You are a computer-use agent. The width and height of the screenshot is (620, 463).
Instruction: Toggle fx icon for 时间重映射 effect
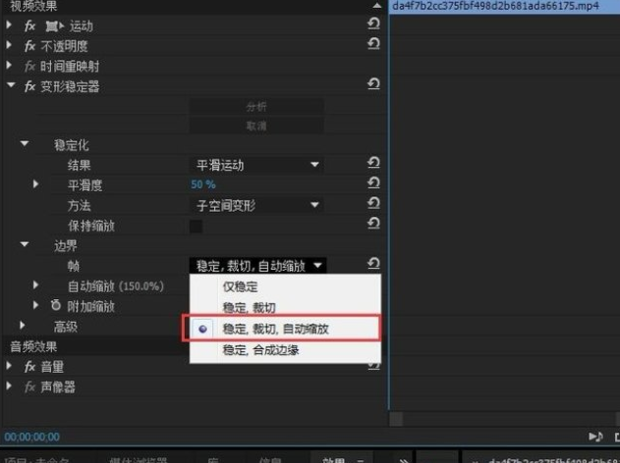[x=30, y=66]
